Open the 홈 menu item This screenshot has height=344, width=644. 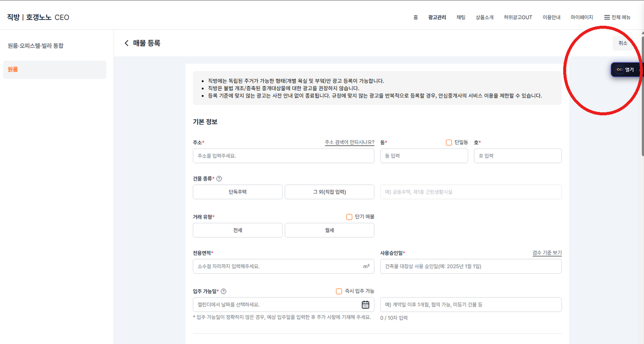pos(415,17)
